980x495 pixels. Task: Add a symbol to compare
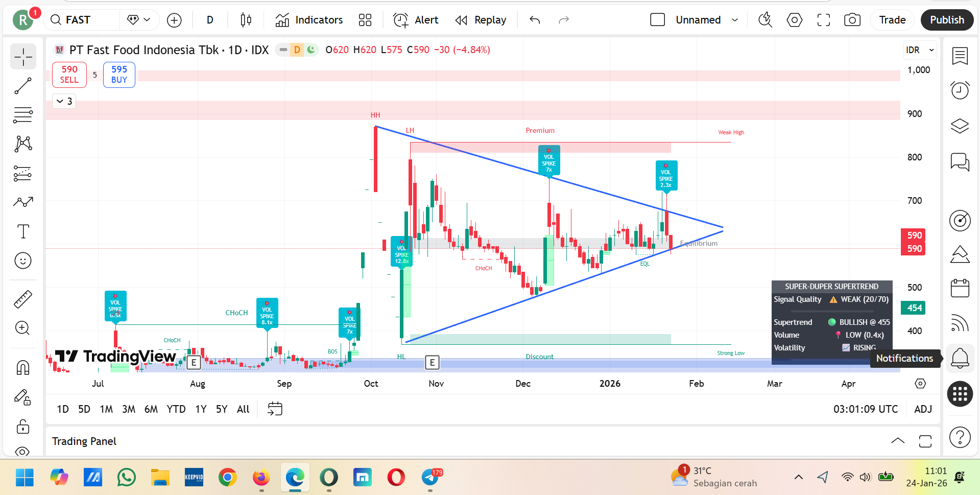[x=174, y=20]
